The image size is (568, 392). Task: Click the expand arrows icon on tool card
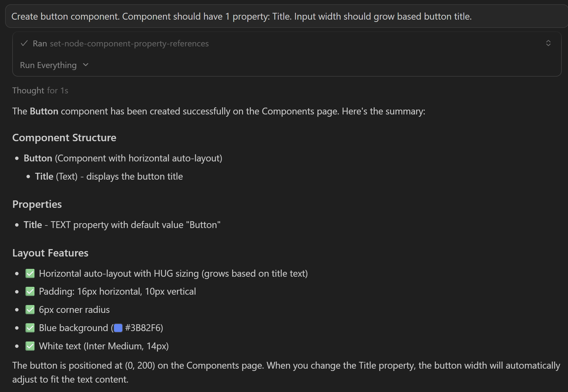click(549, 43)
